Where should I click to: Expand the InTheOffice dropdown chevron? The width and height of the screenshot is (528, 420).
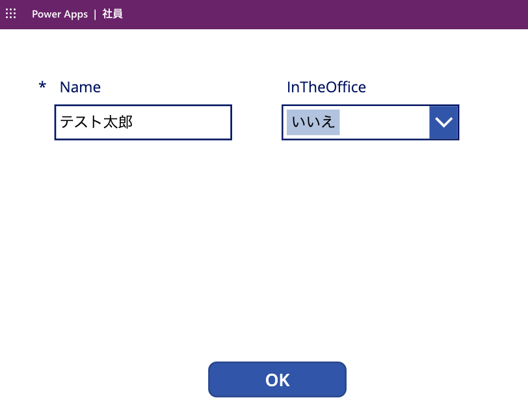point(443,122)
